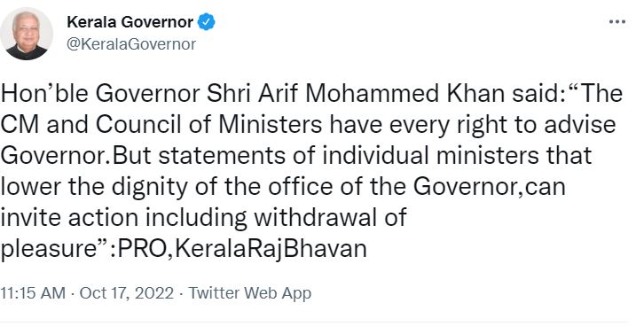Image resolution: width=644 pixels, height=334 pixels.
Task: Click the phrase every right to advise
Action: pyautogui.click(x=502, y=125)
